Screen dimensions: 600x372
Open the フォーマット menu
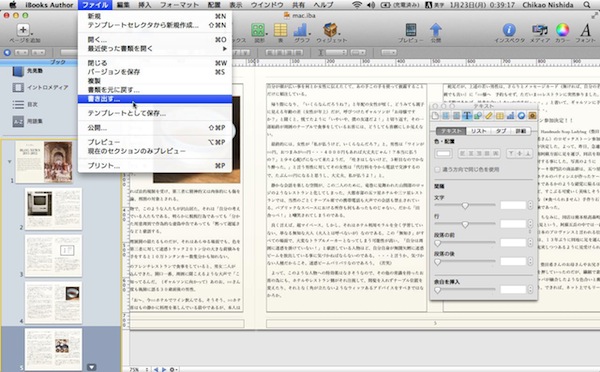point(179,5)
